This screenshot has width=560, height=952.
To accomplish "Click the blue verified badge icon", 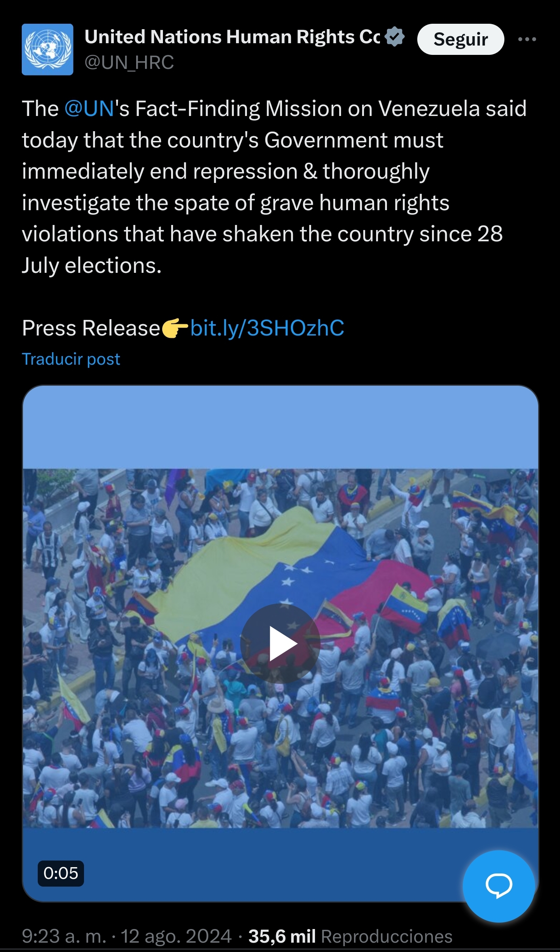I will 395,37.
